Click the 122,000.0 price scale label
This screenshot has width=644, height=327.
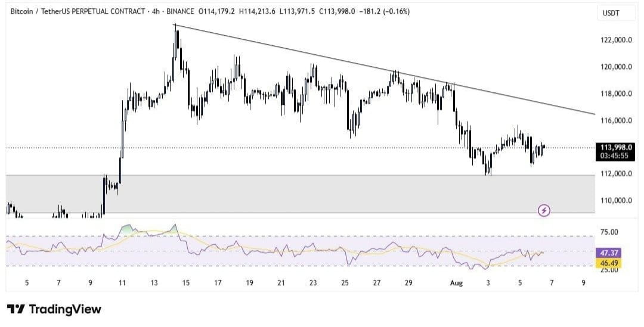pyautogui.click(x=615, y=41)
